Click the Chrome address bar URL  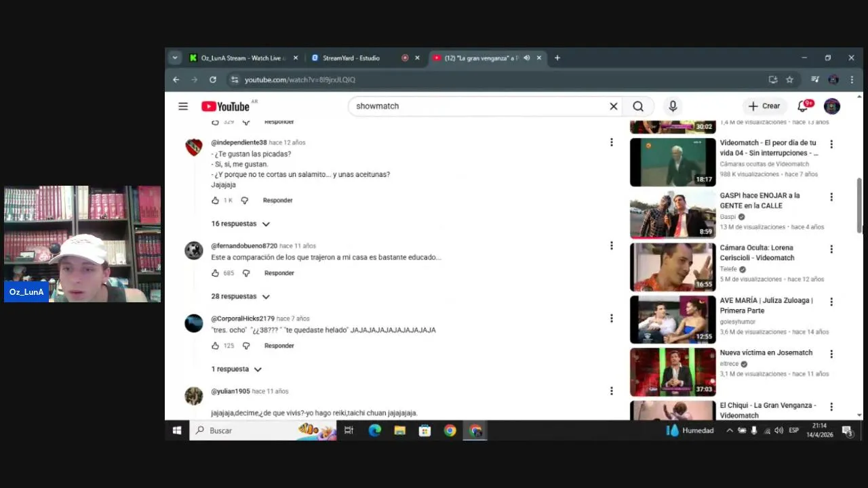(x=300, y=80)
